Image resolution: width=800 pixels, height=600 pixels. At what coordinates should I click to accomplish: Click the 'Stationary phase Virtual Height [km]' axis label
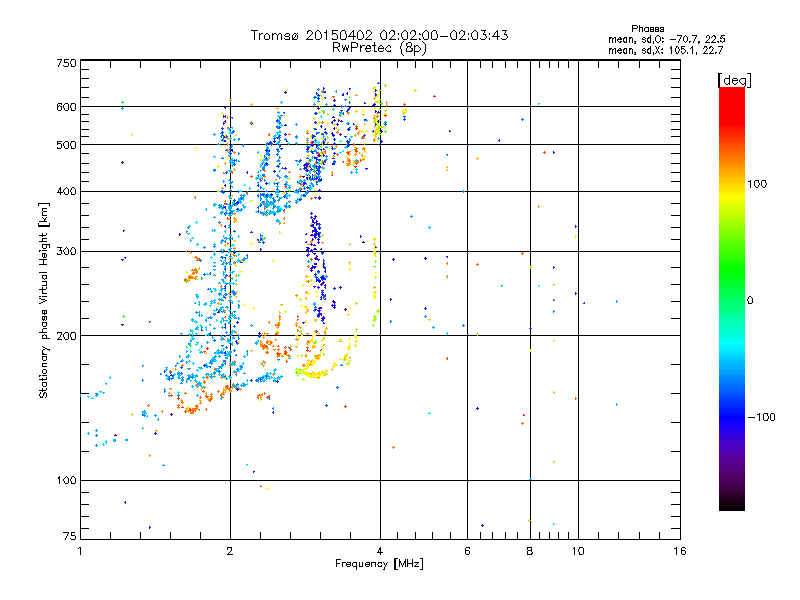44,300
